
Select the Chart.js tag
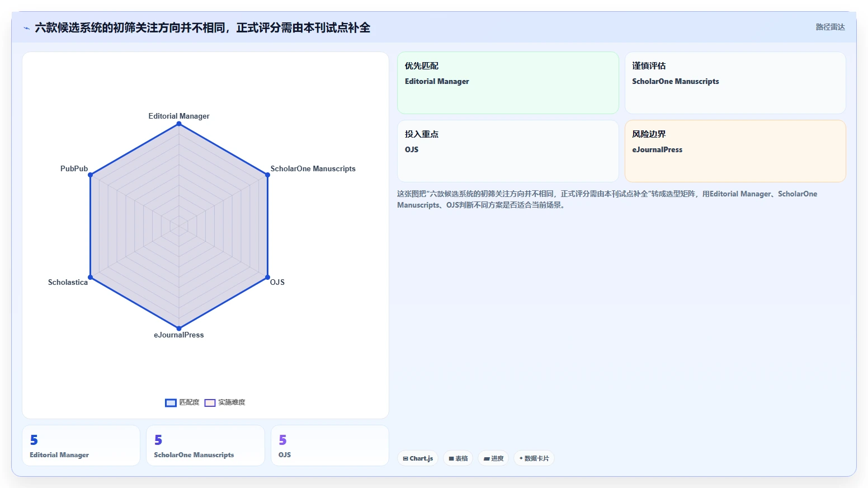[x=418, y=458]
